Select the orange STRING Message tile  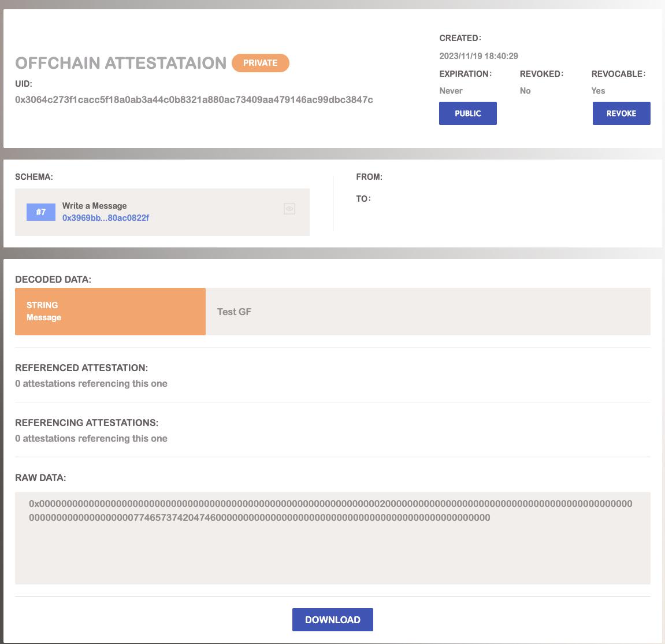point(110,312)
